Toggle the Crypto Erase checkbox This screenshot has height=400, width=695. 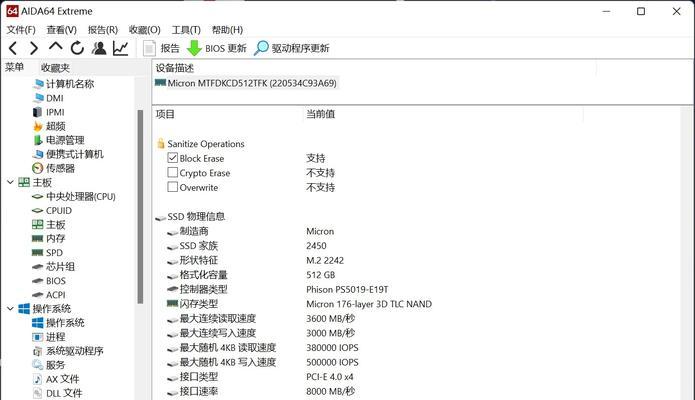(172, 173)
